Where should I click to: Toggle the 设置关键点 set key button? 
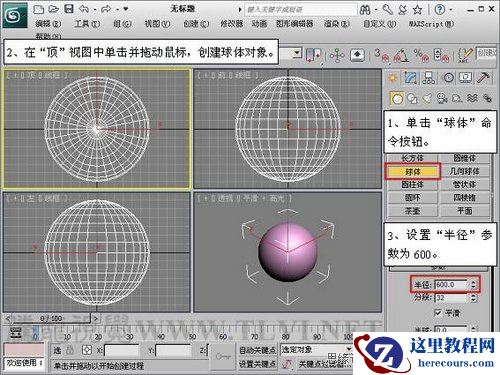(x=258, y=364)
